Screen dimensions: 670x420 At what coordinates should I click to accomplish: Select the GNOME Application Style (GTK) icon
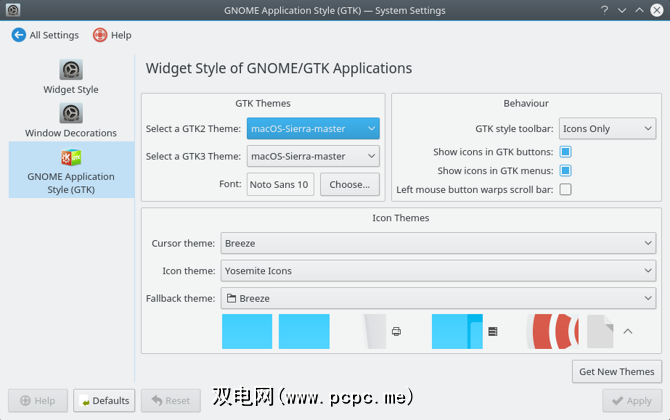(x=71, y=158)
